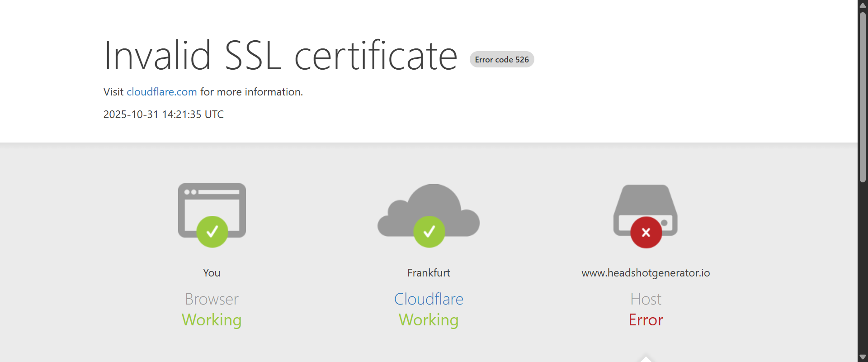The image size is (868, 362).
Task: Open the blue Cloudflare status link
Action: click(x=429, y=299)
